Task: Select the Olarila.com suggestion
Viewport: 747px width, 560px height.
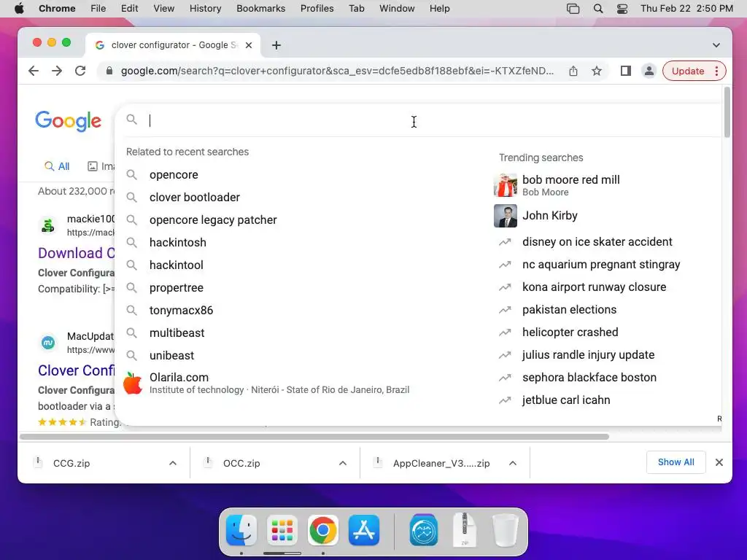Action: pyautogui.click(x=279, y=383)
